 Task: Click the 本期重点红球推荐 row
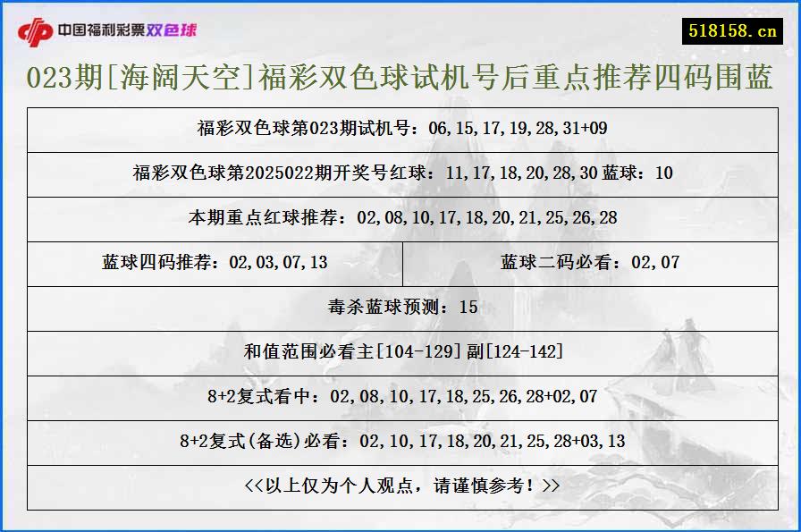(400, 218)
